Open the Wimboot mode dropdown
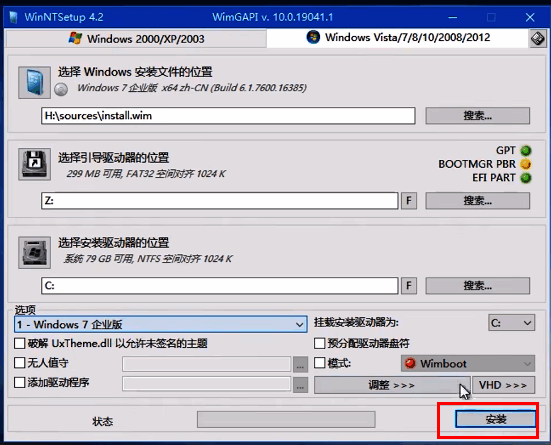Viewport: 551px width, 445px height. click(x=468, y=363)
